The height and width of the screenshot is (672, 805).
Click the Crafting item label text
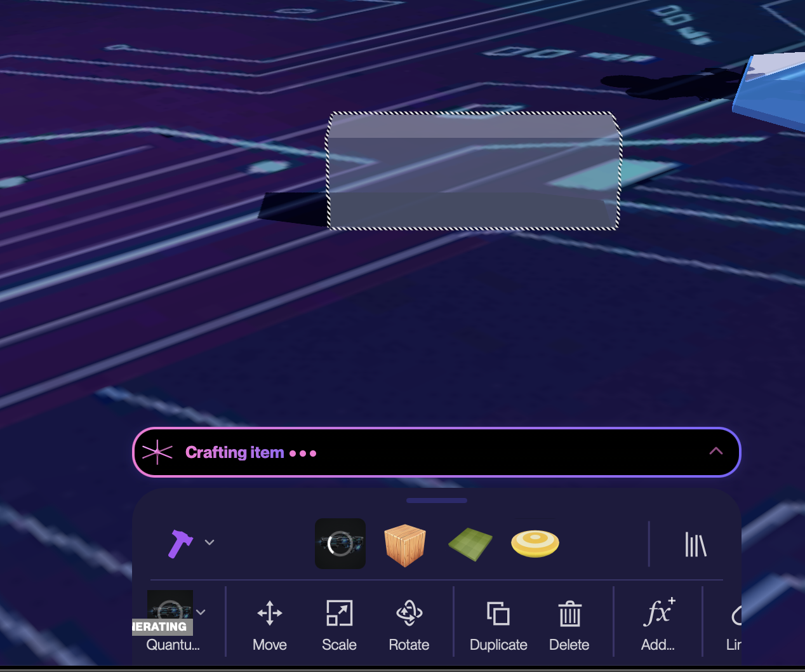pos(235,452)
